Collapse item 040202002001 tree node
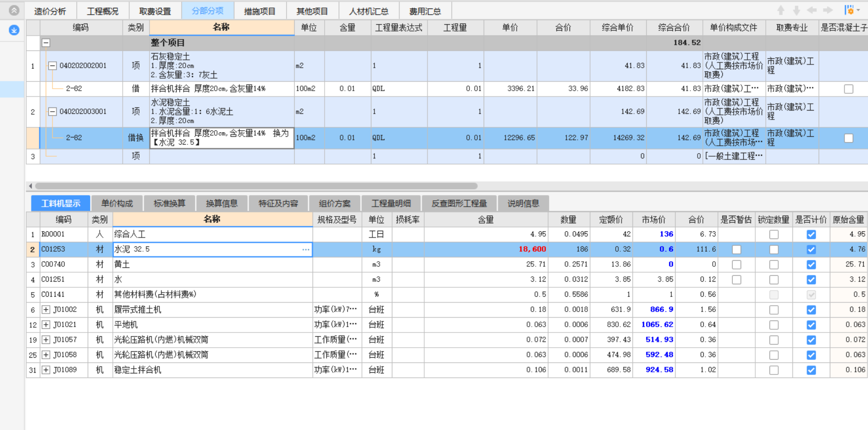Viewport: 868px width, 430px height. click(x=52, y=66)
